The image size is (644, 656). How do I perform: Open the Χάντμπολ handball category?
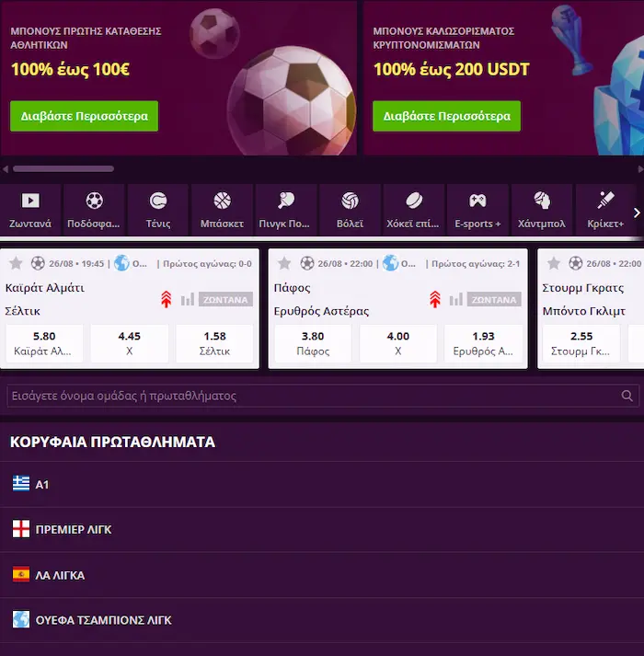[x=542, y=210]
